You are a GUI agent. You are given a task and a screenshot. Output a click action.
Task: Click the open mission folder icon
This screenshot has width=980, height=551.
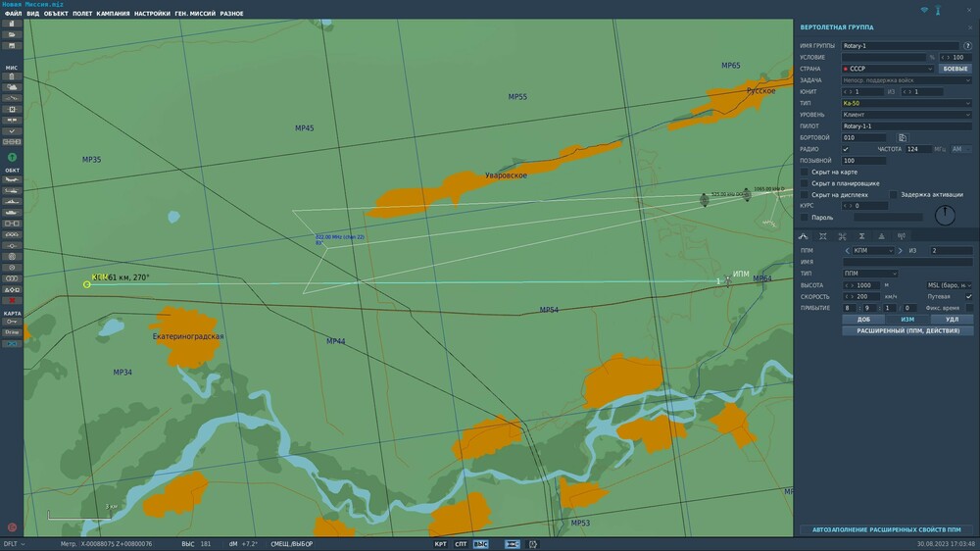tap(11, 35)
